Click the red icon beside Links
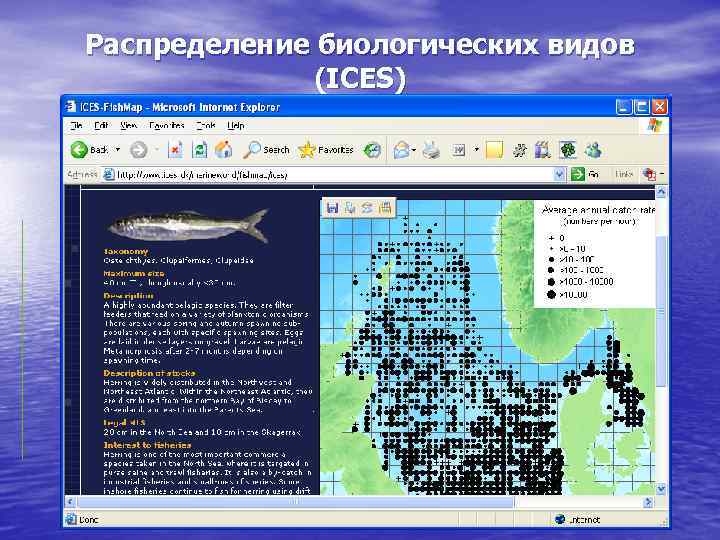This screenshot has width=720, height=540. point(650,174)
